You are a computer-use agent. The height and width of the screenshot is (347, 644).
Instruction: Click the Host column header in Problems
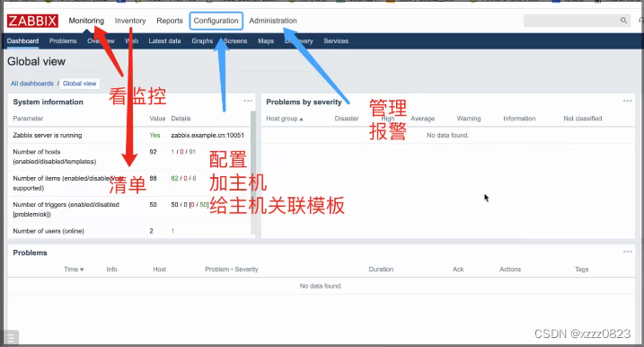coord(159,270)
